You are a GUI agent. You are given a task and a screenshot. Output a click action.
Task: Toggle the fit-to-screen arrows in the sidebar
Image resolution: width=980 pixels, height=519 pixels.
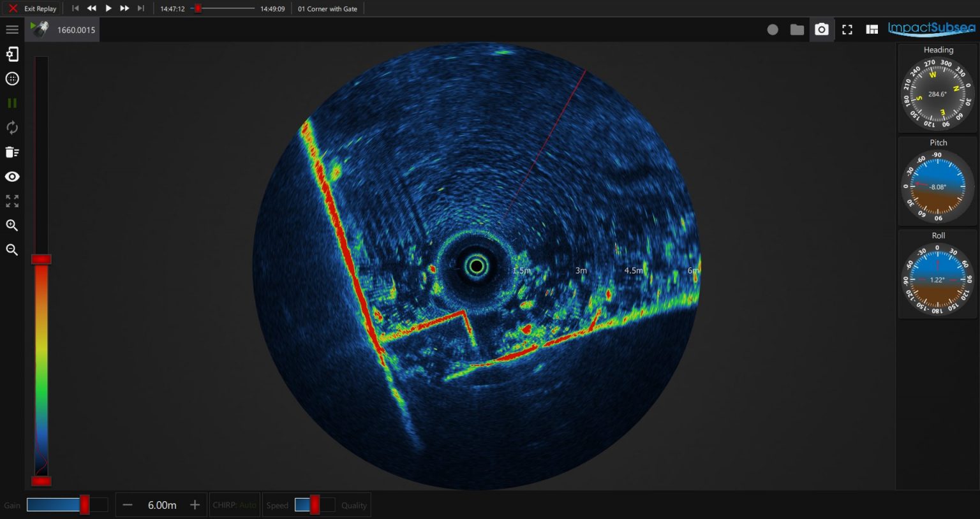pyautogui.click(x=11, y=201)
